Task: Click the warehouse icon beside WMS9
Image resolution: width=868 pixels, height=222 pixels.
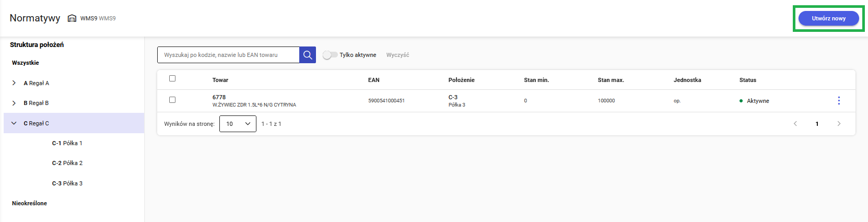Action: [72, 18]
